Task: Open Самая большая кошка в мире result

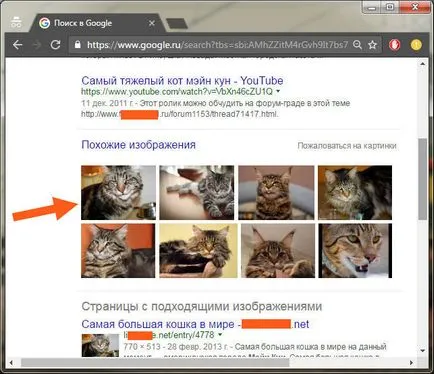Action: (195, 324)
